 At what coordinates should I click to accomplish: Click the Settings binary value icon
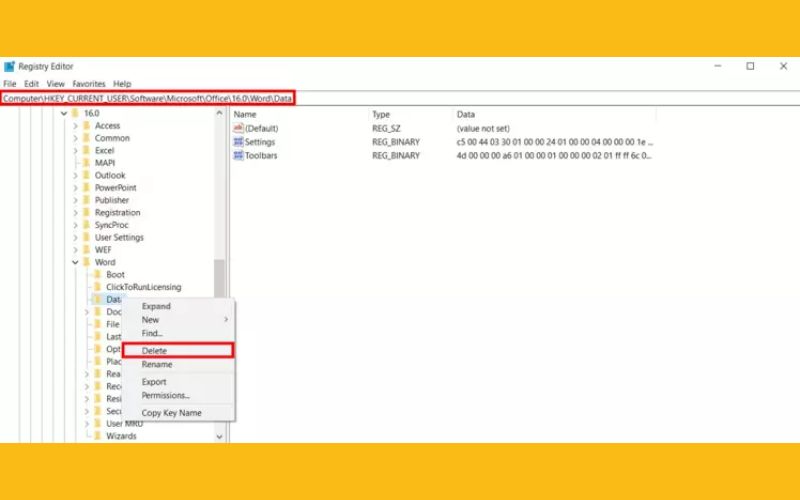pyautogui.click(x=238, y=142)
